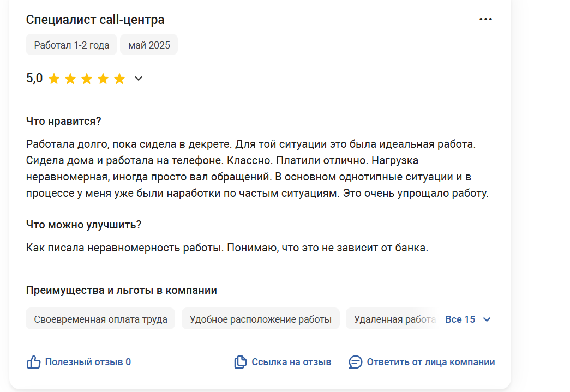Viewport: 570px width, 392px height.
Task: Click the 'май 2025' date badge
Action: [149, 45]
